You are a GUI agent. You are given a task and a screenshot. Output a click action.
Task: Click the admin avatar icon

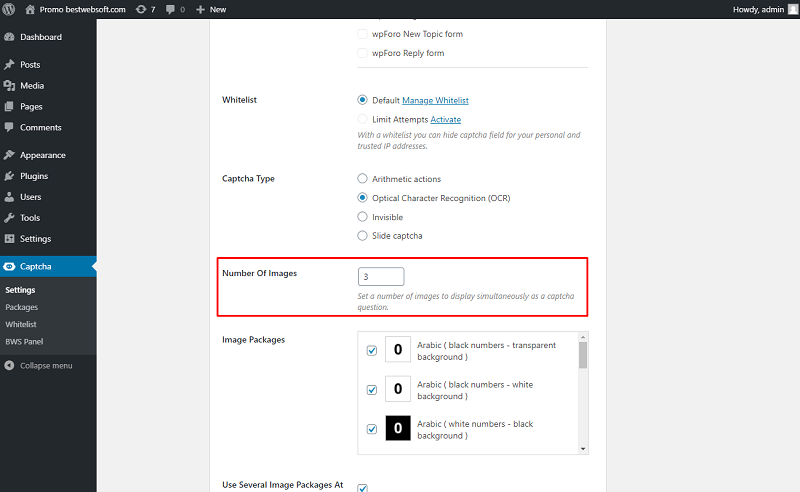pyautogui.click(x=793, y=9)
